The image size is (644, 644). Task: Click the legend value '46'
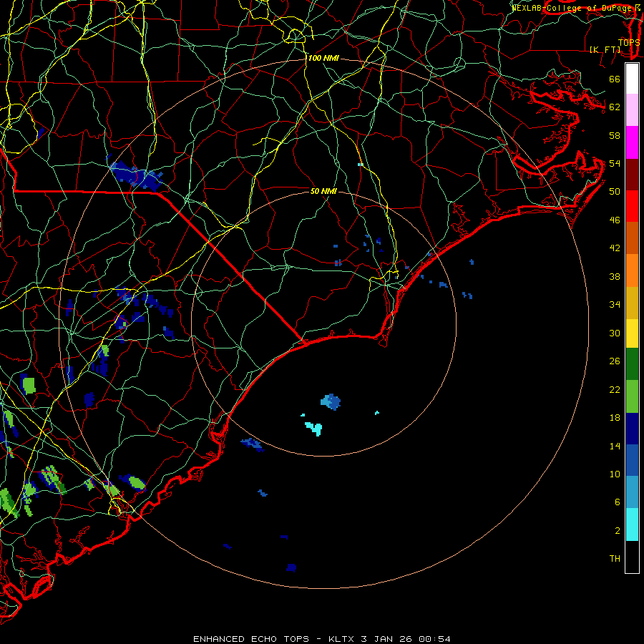[x=615, y=220]
